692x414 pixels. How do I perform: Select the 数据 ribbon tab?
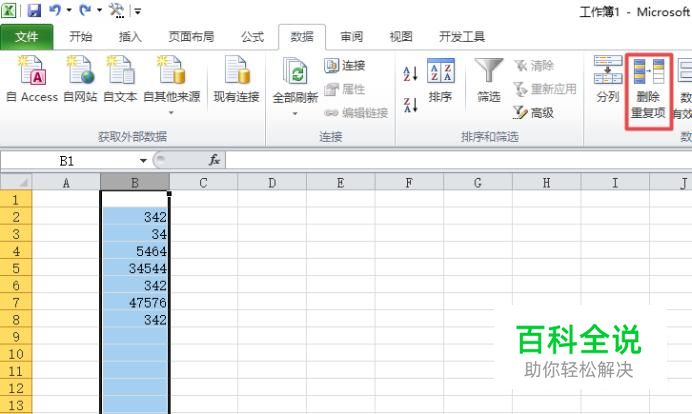(302, 37)
